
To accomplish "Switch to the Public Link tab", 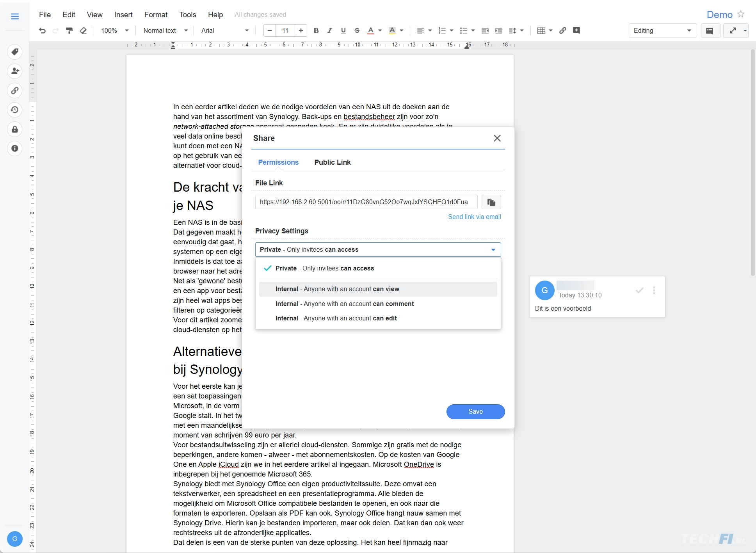I will pyautogui.click(x=333, y=162).
